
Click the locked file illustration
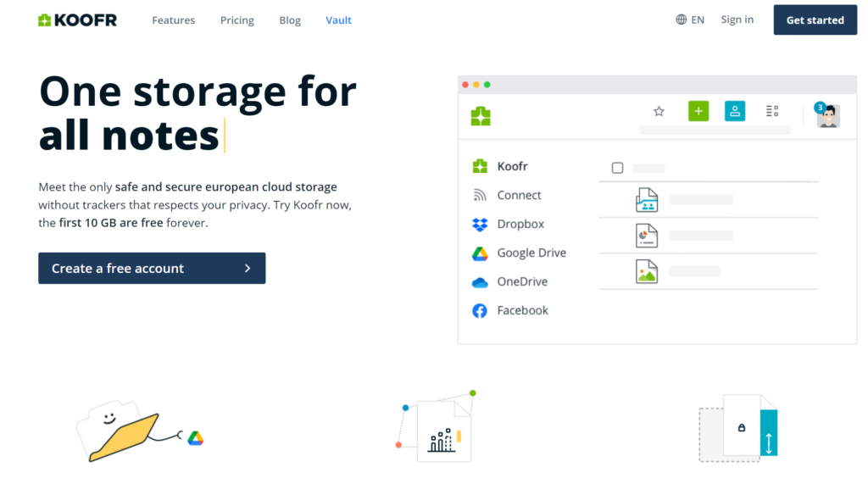738,428
